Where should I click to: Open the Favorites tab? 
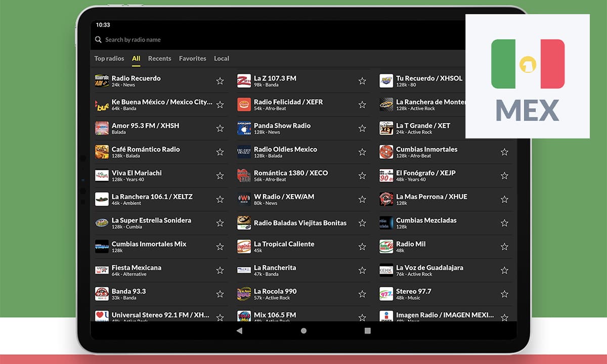click(193, 58)
